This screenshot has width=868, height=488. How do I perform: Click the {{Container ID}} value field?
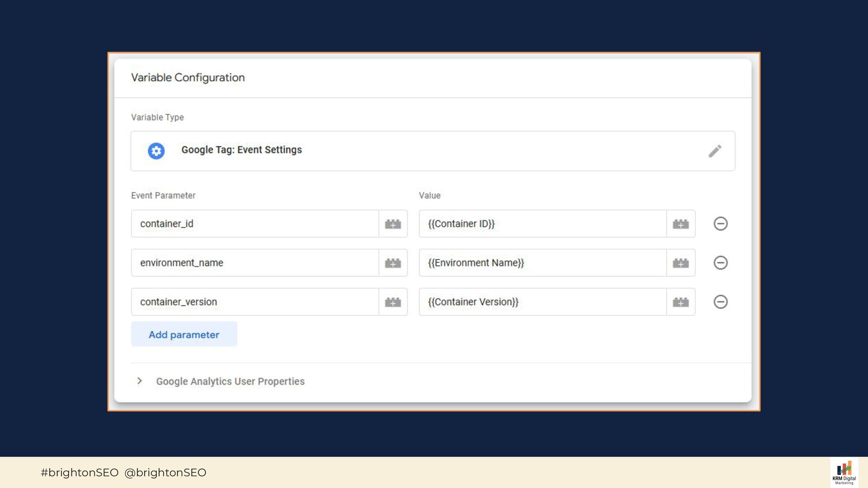click(x=542, y=224)
